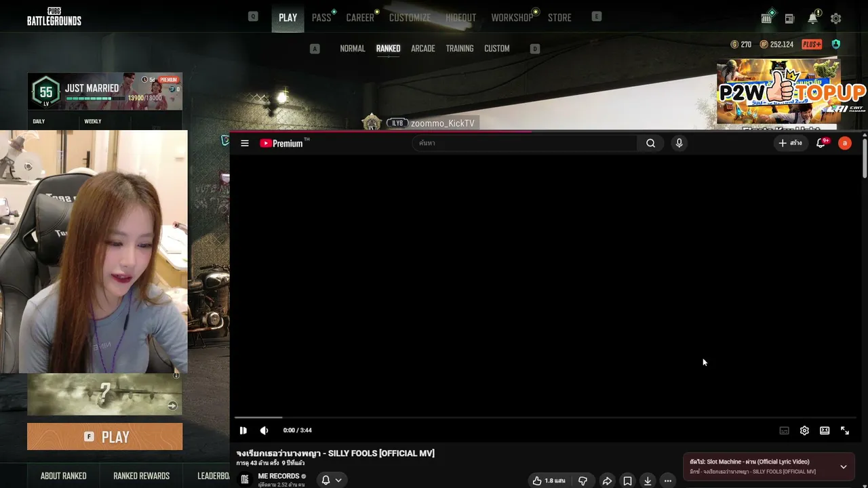Open the ME RECORDS channel name link
Screen dimensions: 868x488
[x=279, y=476]
